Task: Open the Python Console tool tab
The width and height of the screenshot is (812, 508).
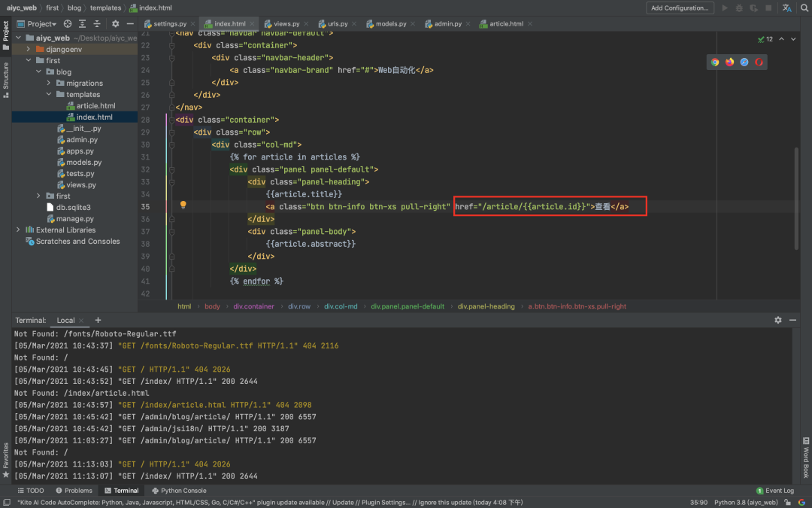Action: pyautogui.click(x=179, y=491)
